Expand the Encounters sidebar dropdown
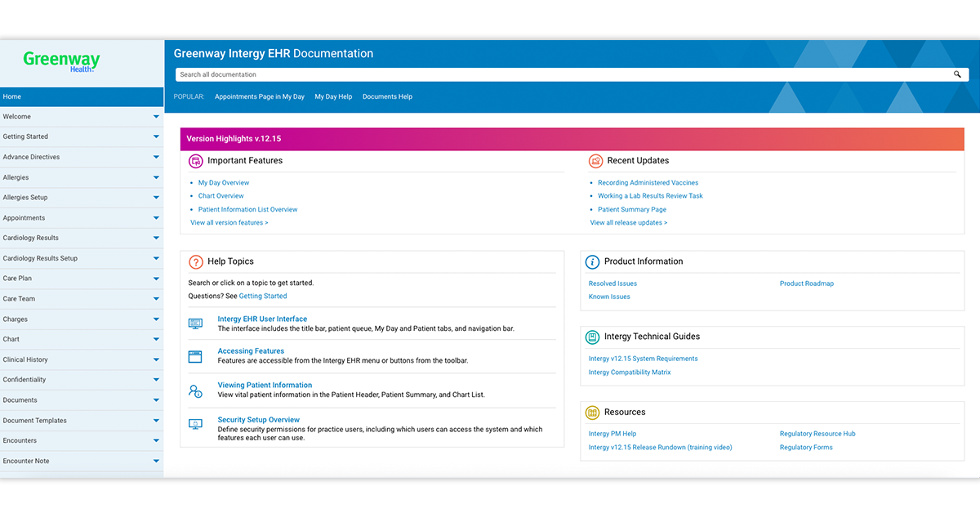The width and height of the screenshot is (980, 531). [x=156, y=441]
